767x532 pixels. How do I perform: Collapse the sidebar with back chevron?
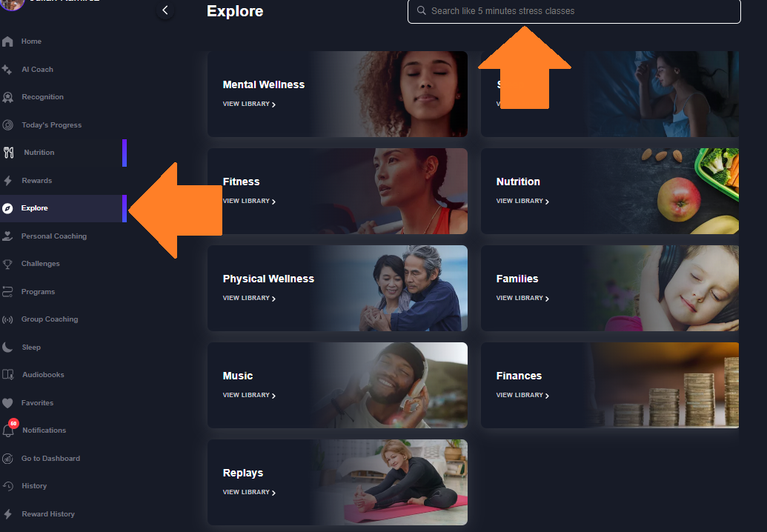click(x=165, y=10)
